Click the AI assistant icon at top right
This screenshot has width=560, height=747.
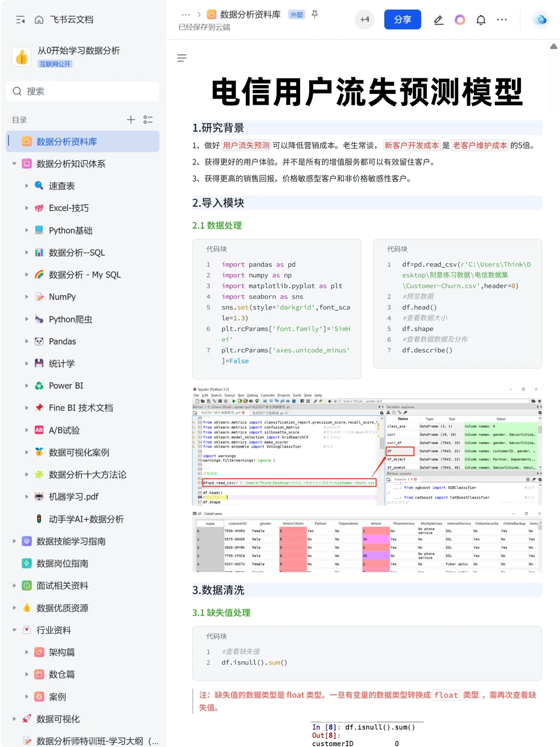(x=541, y=20)
